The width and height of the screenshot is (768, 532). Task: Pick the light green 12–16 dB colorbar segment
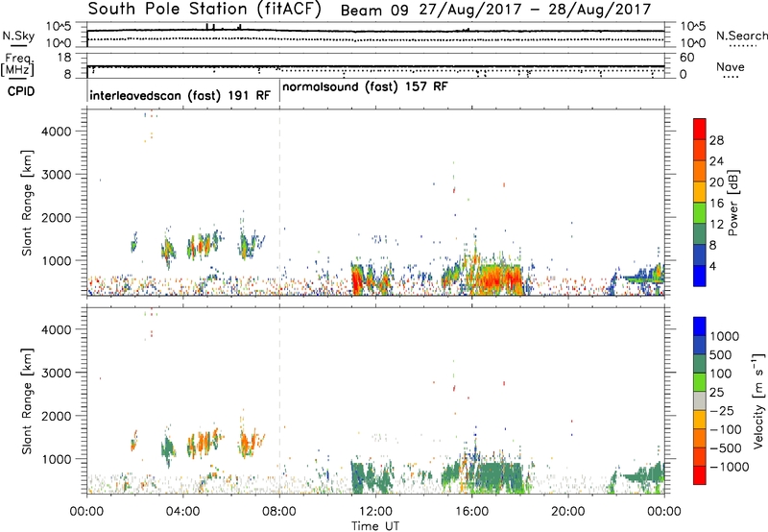[x=700, y=213]
